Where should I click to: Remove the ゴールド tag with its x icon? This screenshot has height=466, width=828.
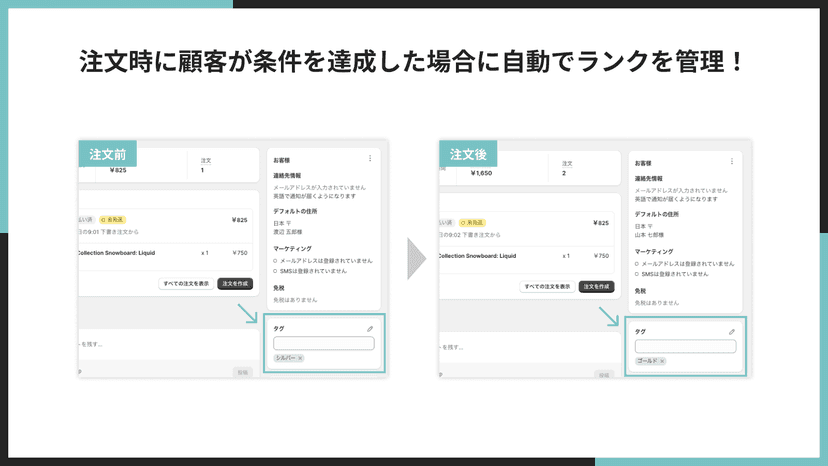pyautogui.click(x=662, y=361)
